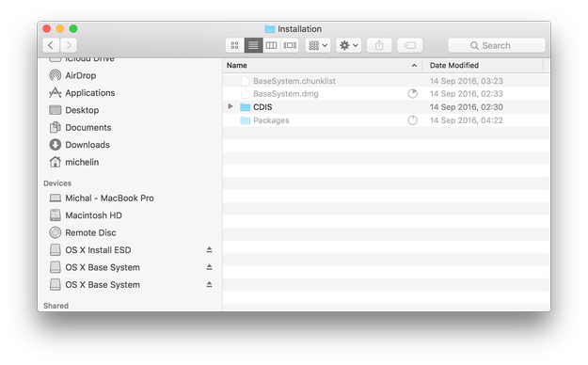Toggle the sort direction arrow in Name column

[x=414, y=66]
